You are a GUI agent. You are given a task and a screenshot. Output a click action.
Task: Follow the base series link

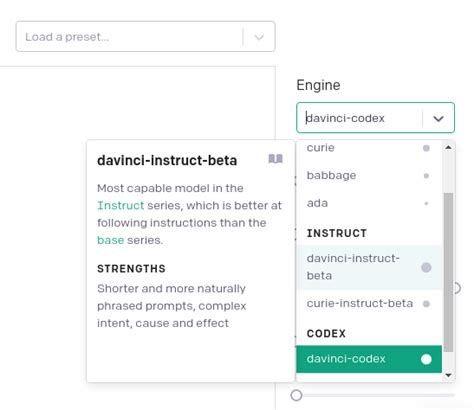(110, 240)
